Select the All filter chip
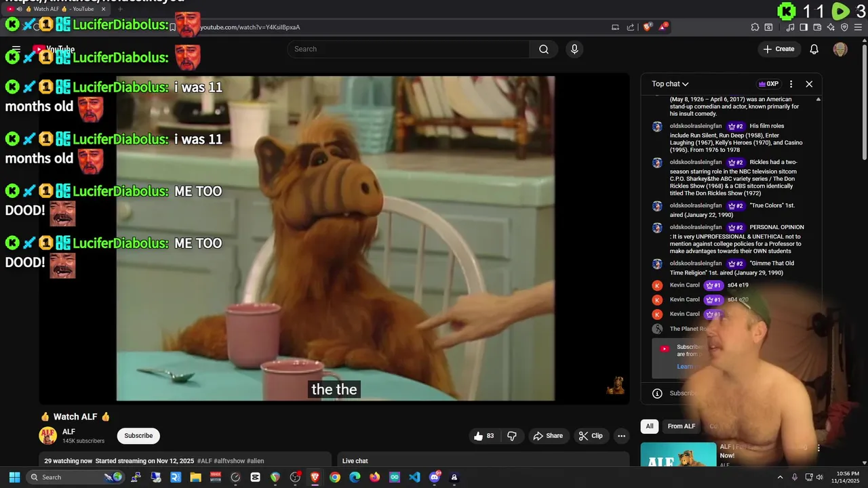 click(x=650, y=426)
